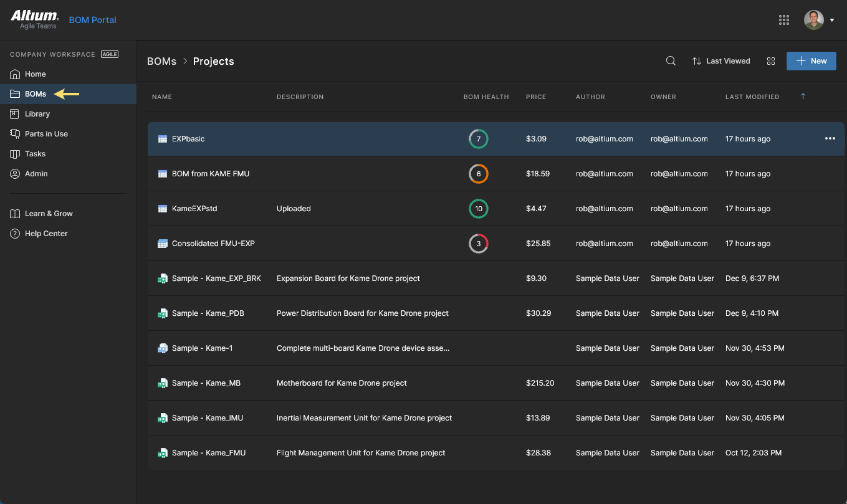Navigate to BOMs breadcrumb link

(161, 61)
